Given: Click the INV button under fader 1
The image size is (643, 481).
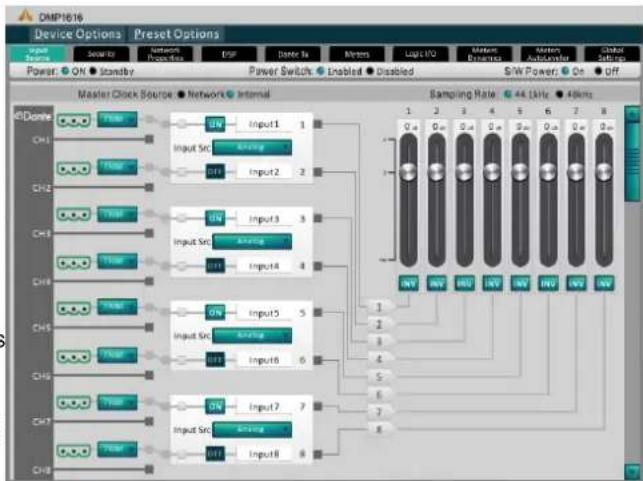Looking at the screenshot, I should 408,283.
